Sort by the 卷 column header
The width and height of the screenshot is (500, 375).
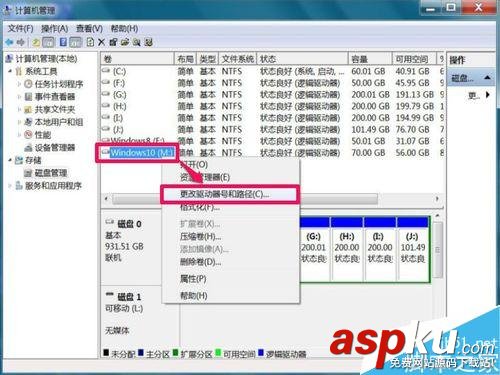point(137,59)
